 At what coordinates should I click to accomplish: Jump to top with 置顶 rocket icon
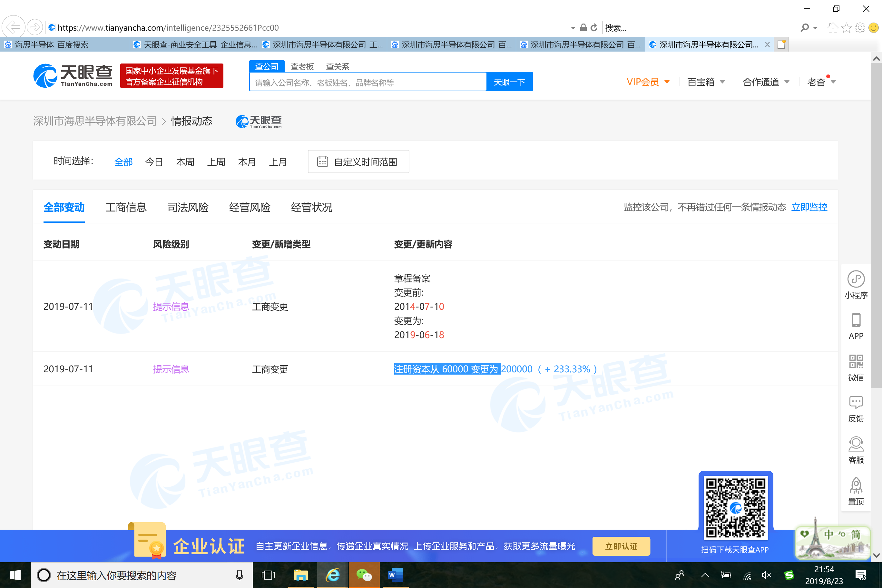click(856, 485)
